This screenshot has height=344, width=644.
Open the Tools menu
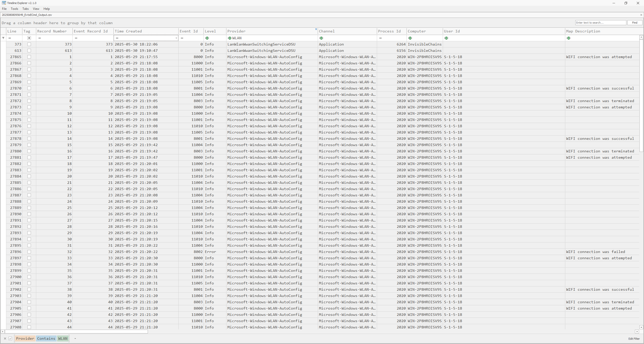(x=14, y=9)
